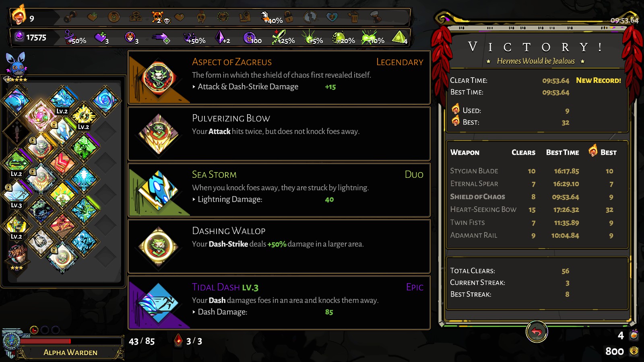This screenshot has height=362, width=644.
Task: Click the red back arrow button
Action: [537, 332]
